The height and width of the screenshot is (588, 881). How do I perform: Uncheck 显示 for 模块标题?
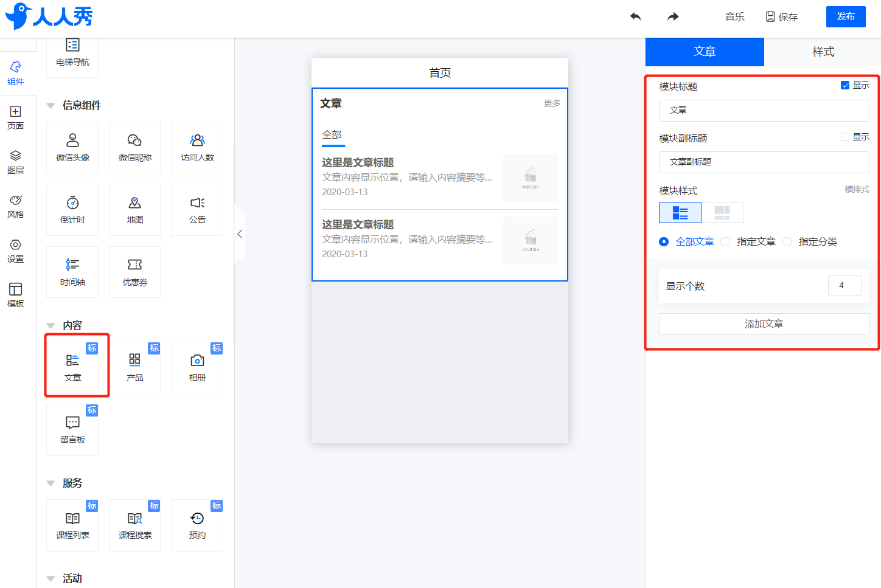point(845,85)
